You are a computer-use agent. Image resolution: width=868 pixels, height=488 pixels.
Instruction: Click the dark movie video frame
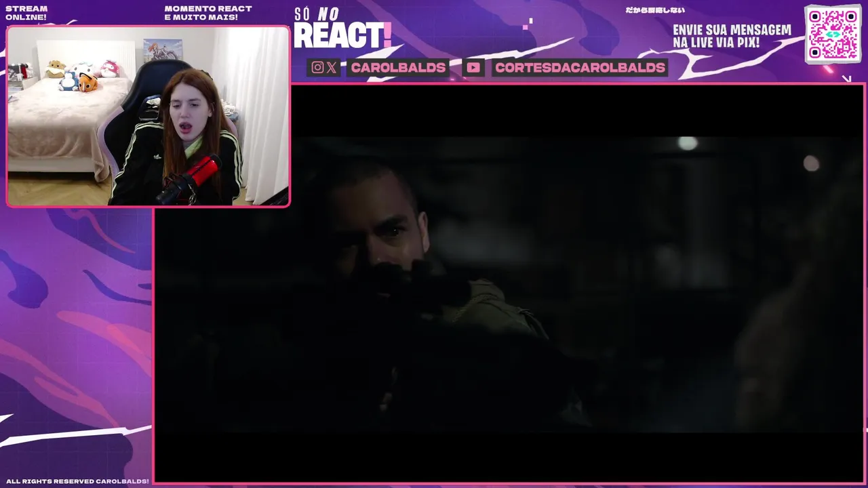coord(510,283)
